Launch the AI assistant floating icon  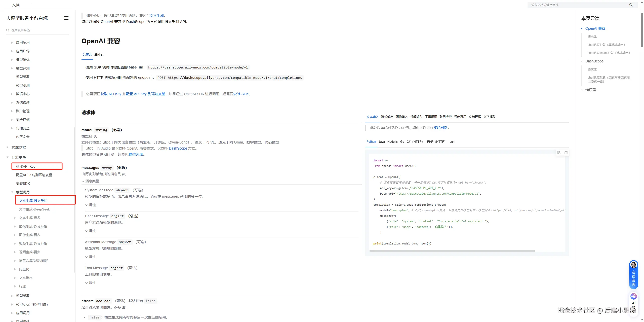[x=633, y=297]
